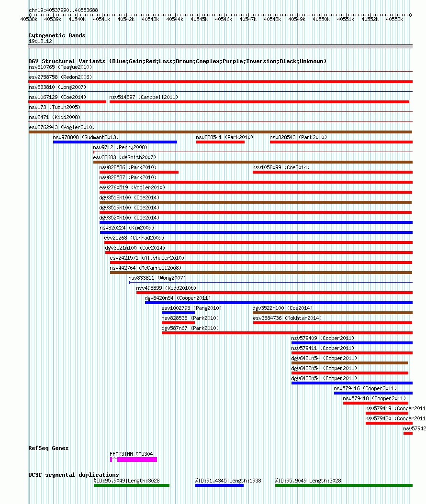Click DGV Structural Variants track title
426x504 pixels.
[x=177, y=61]
